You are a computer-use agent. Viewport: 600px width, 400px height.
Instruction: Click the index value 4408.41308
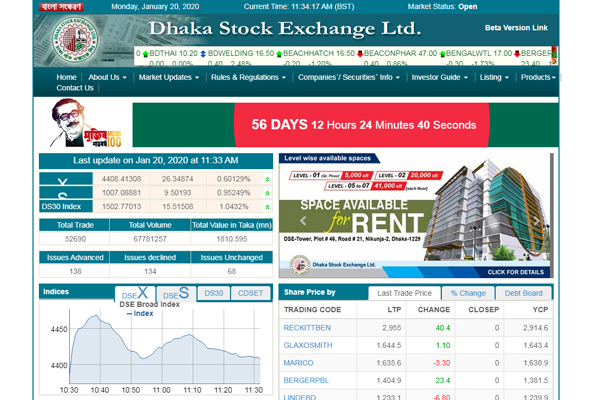pyautogui.click(x=121, y=179)
